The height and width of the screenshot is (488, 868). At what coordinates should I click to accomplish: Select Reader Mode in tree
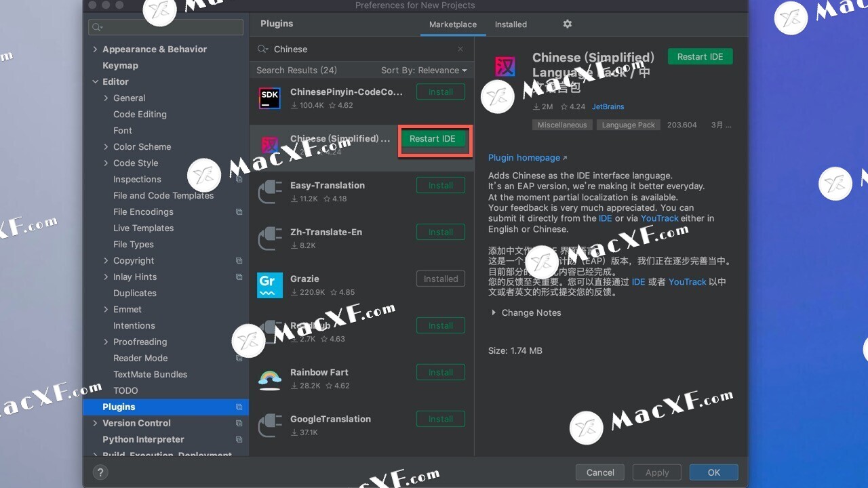pos(140,358)
